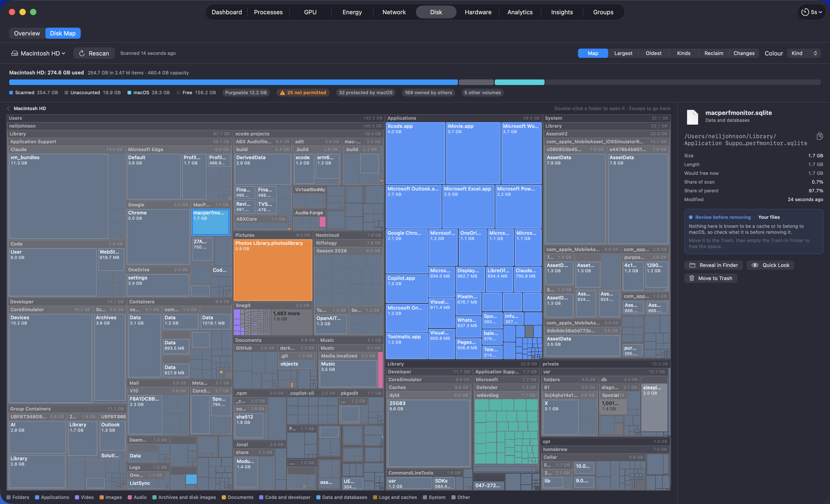Screen dimensions: 830x504
Task: Open the 5s refresh interval dropdown
Action: coord(812,12)
